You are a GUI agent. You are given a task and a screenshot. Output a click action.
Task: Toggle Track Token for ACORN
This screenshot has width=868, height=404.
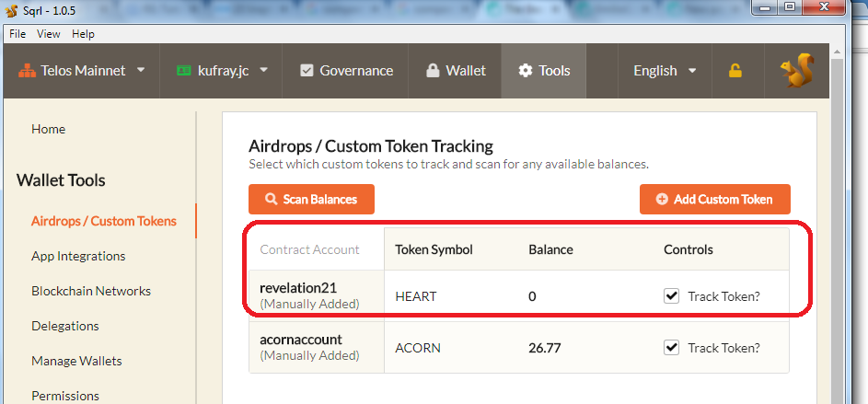(672, 348)
